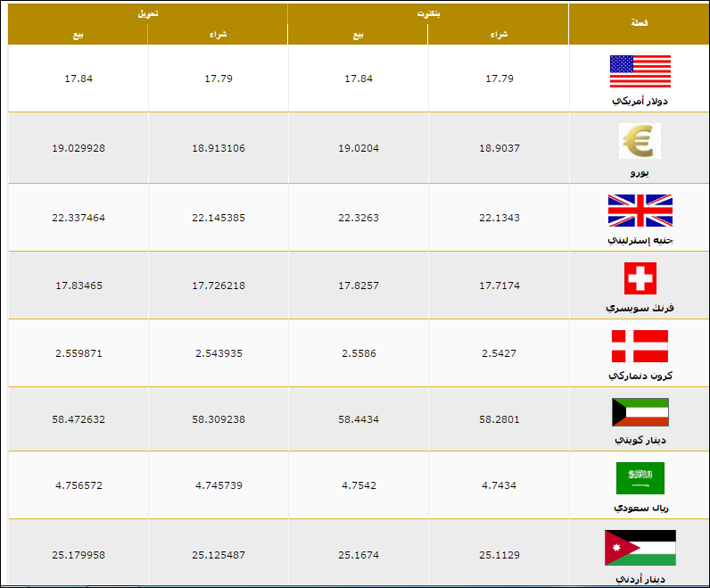Click the Kuwaiti dinar flag icon
Image resolution: width=710 pixels, height=588 pixels.
tap(640, 412)
